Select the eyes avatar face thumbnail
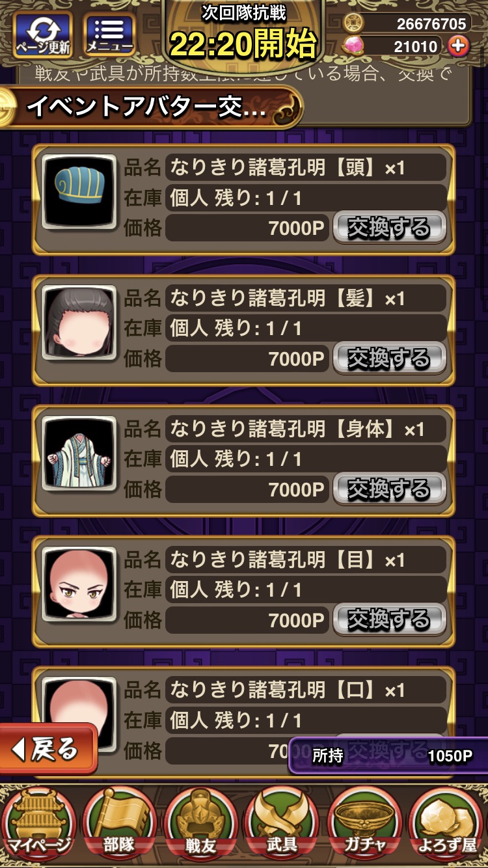The image size is (488, 868). point(79,584)
